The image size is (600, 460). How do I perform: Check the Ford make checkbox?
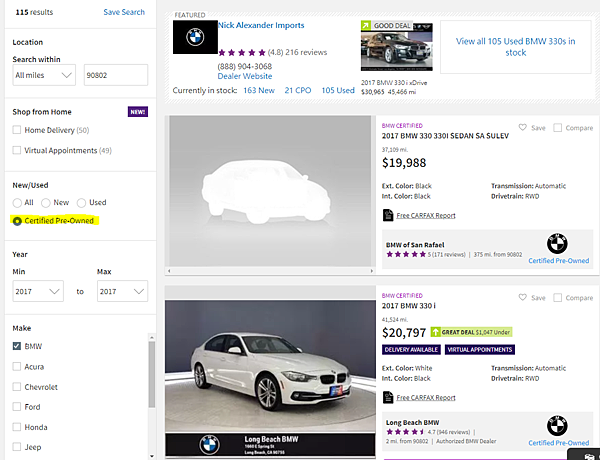[16, 406]
